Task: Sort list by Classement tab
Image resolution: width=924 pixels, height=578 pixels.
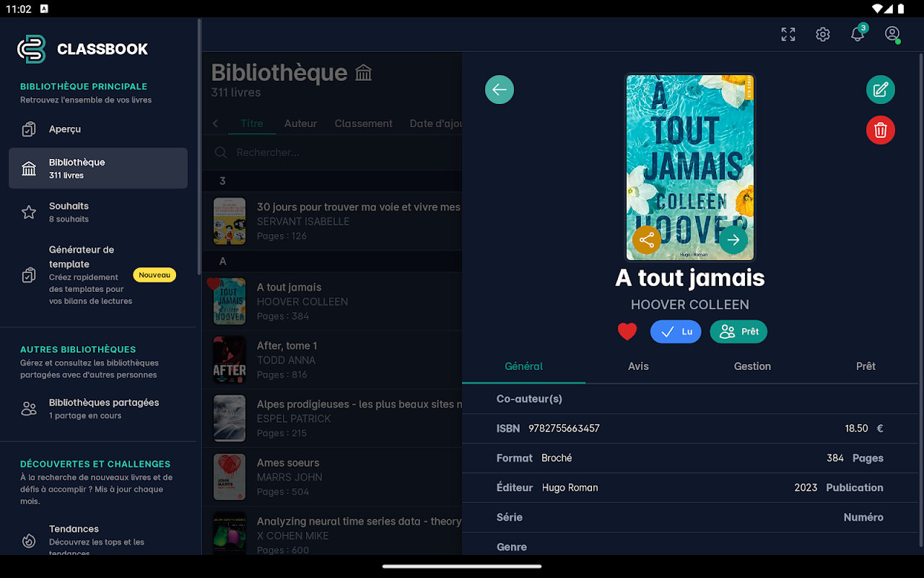Action: (x=363, y=124)
